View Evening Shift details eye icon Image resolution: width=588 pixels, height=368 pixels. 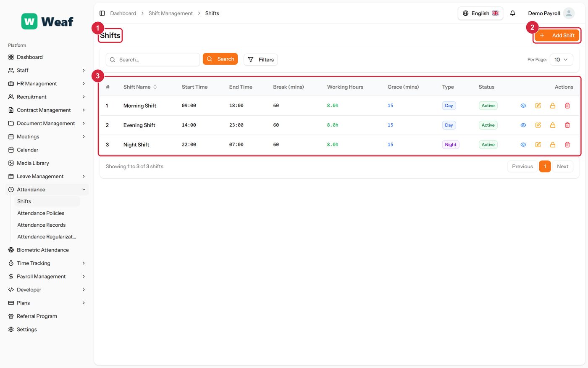pos(523,125)
